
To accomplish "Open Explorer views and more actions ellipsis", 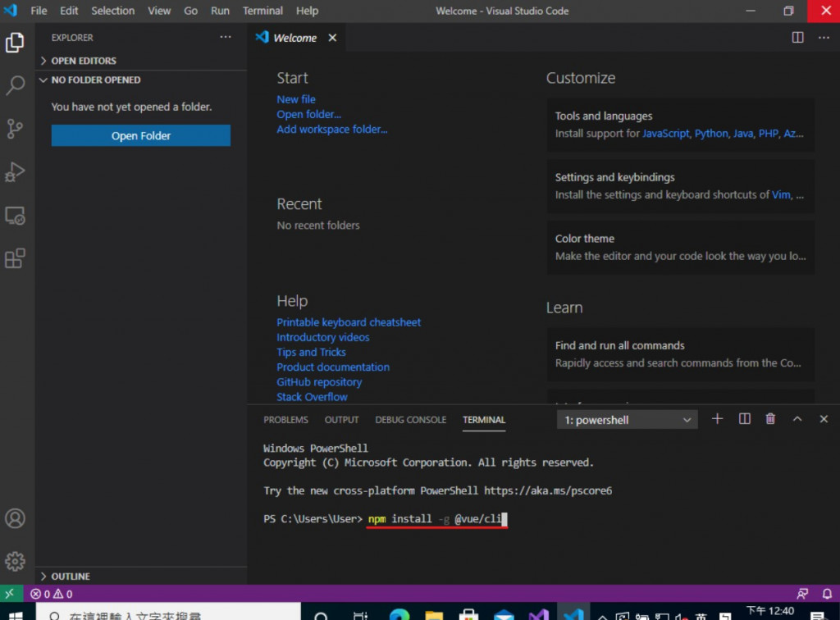I will click(226, 37).
